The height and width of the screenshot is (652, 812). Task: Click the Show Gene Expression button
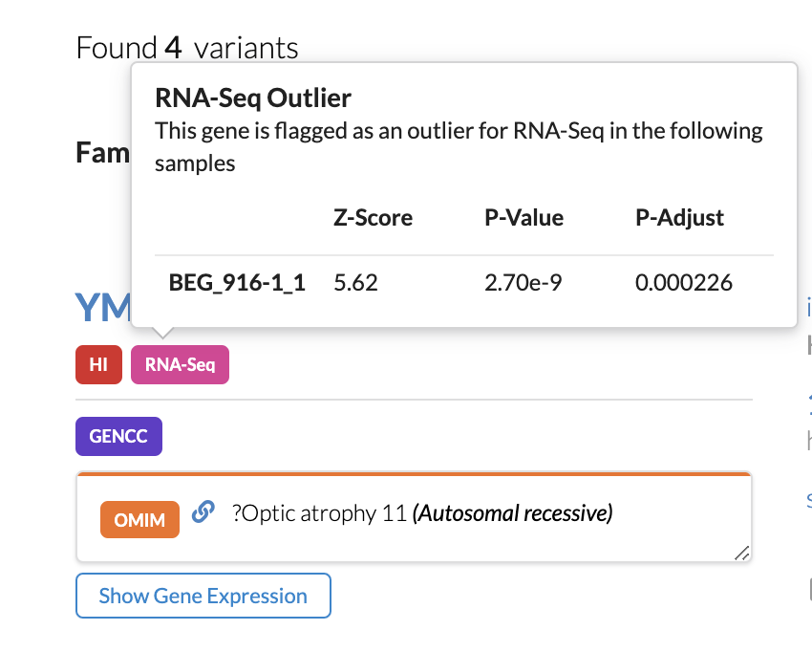click(x=203, y=595)
